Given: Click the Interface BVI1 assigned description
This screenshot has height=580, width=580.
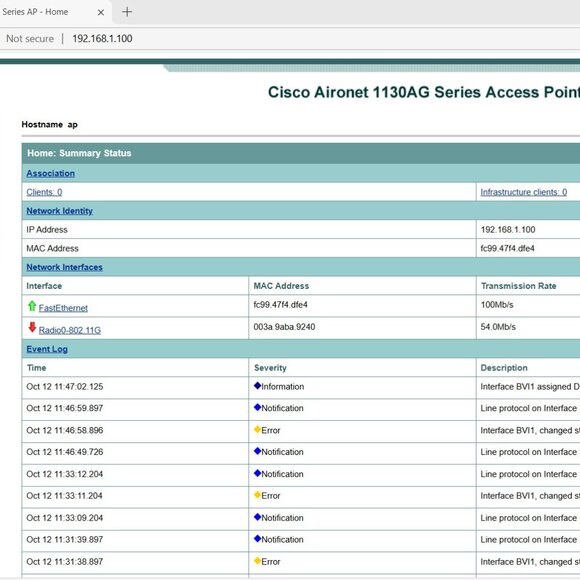Looking at the screenshot, I should (530, 387).
